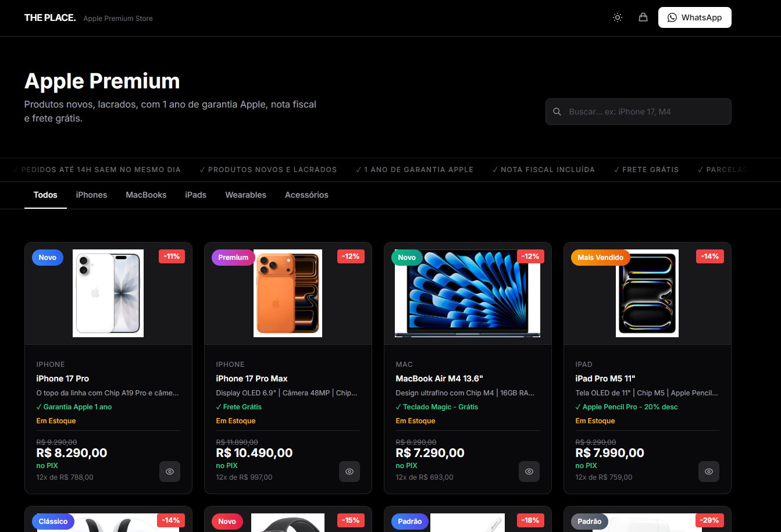Open the orange iPhone 17 Pro Max image
The image size is (781, 532).
click(x=288, y=293)
